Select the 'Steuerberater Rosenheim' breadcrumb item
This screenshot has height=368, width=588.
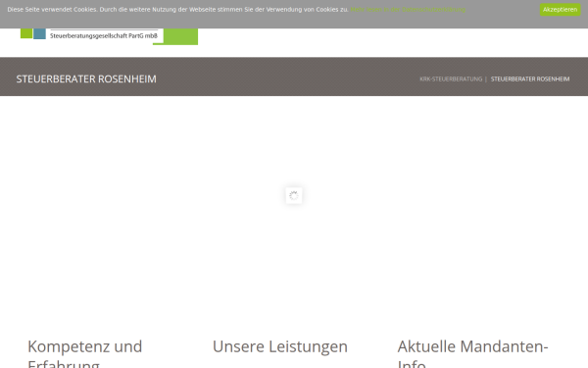coord(530,79)
